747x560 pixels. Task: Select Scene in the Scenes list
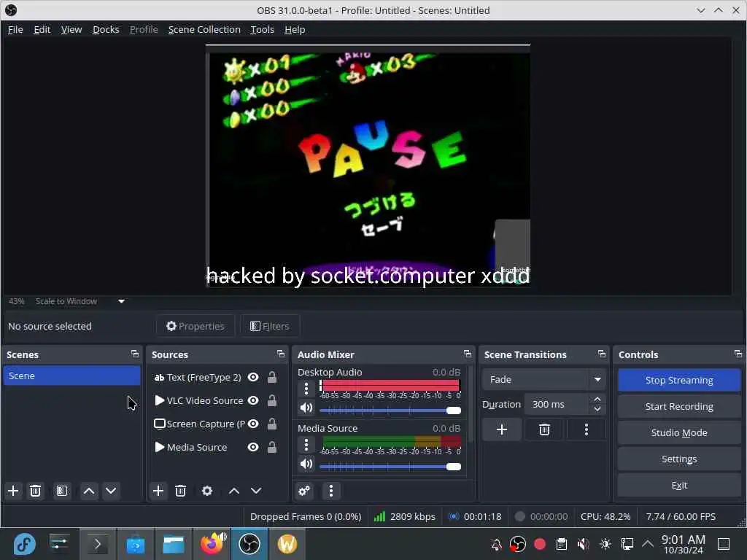[71, 376]
